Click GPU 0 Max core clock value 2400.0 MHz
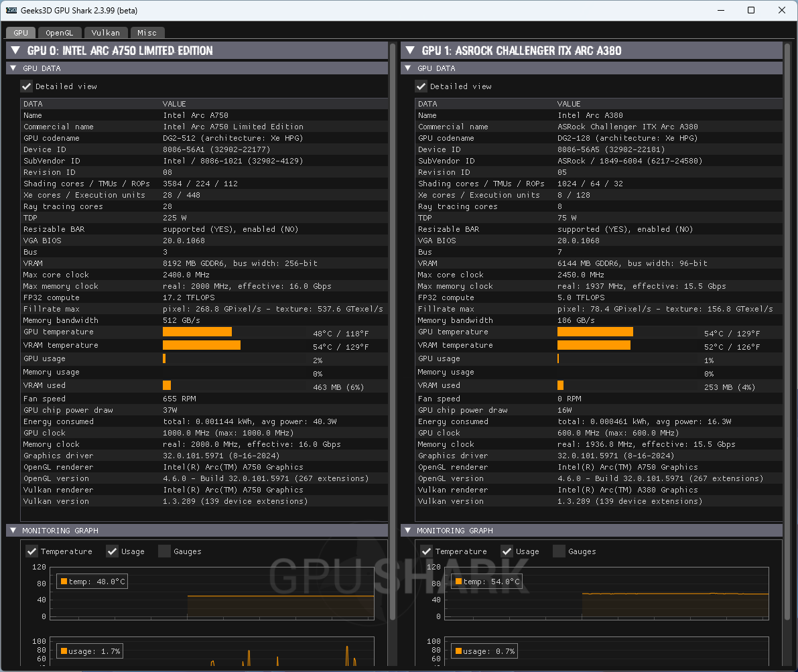 click(186, 275)
